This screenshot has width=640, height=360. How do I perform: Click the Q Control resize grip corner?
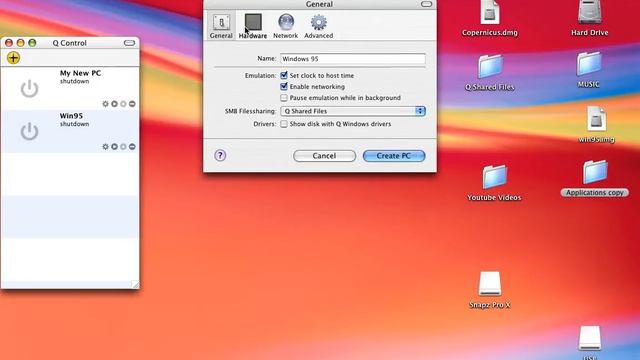coord(135,284)
